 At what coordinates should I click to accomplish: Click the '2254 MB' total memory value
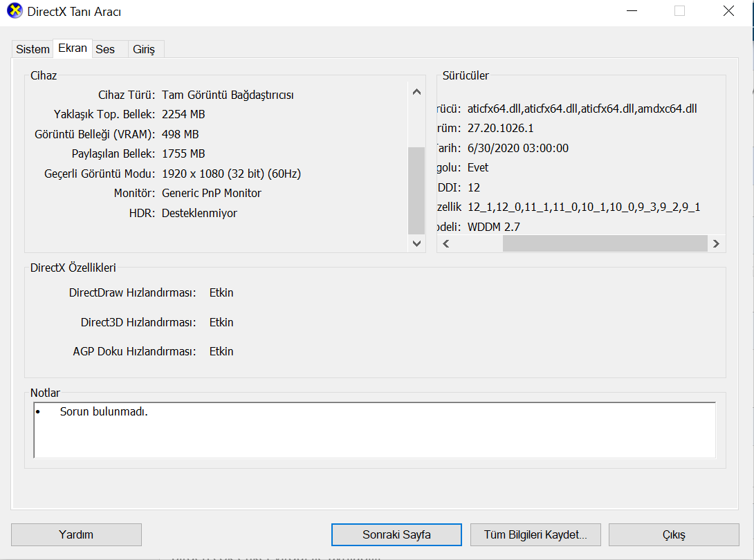[x=183, y=114]
